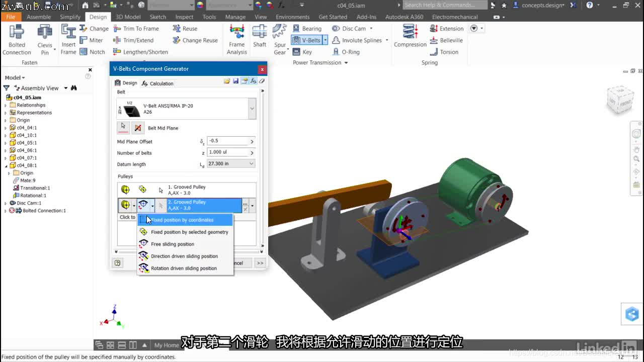Screen dimensions: 644x362
Task: Open the Bearing generator
Action: 307,29
